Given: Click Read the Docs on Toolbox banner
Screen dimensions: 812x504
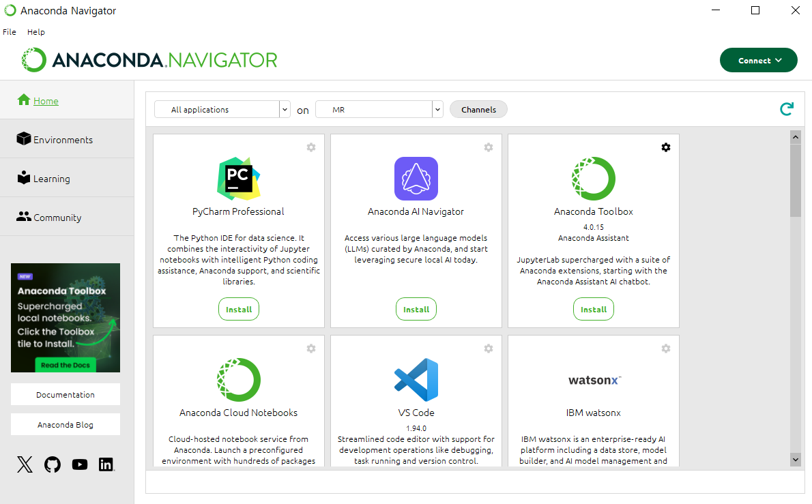Looking at the screenshot, I should 66,365.
